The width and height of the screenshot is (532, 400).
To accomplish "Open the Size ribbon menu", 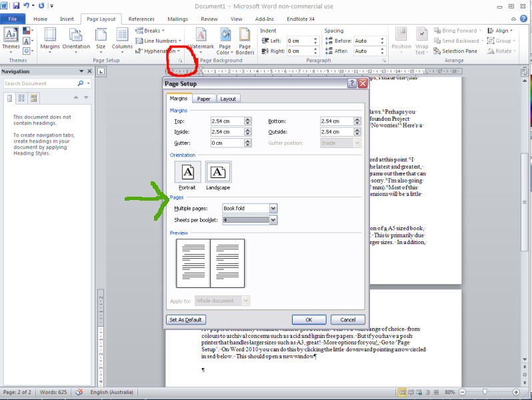I will (x=101, y=40).
